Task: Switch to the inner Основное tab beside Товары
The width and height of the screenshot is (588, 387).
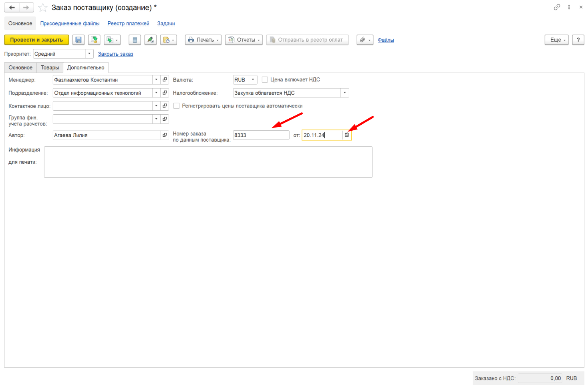Action: coord(20,67)
